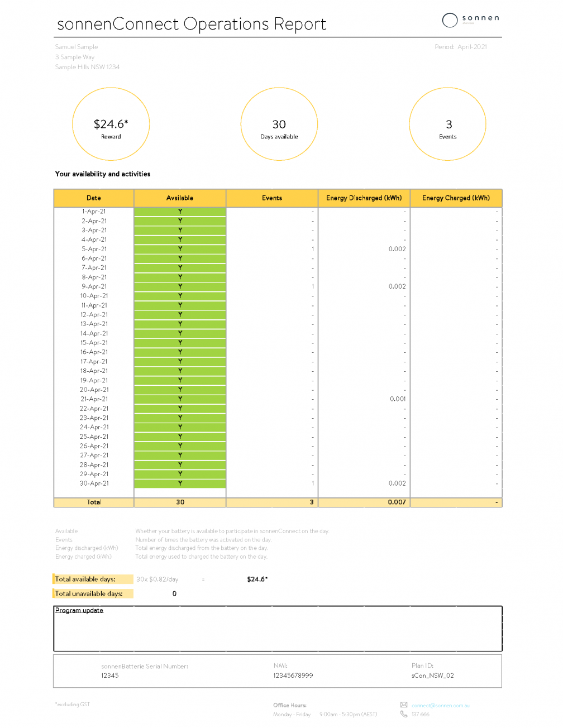Click the green Y cell for 12-Apr-21
Image resolution: width=563 pixels, height=728 pixels.
point(180,315)
